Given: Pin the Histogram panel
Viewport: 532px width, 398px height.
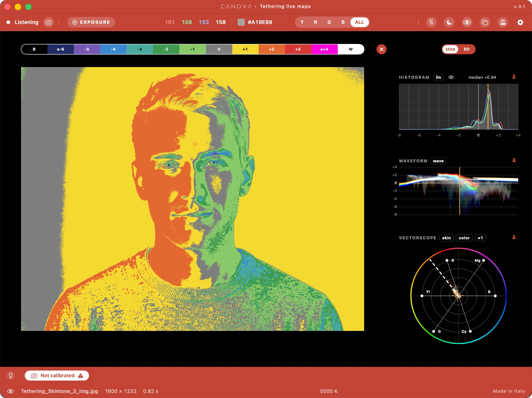Looking at the screenshot, I should click(514, 77).
